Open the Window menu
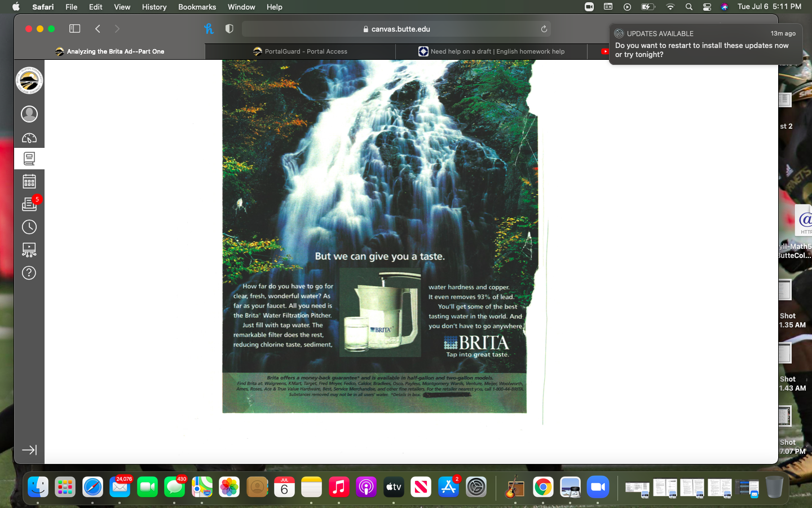This screenshot has width=812, height=508. (x=241, y=7)
